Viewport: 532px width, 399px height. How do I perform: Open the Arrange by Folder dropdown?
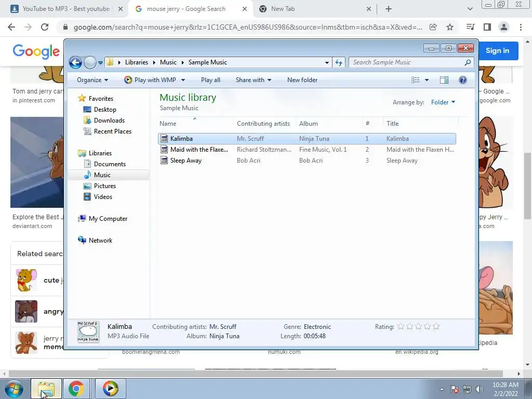[x=443, y=102]
